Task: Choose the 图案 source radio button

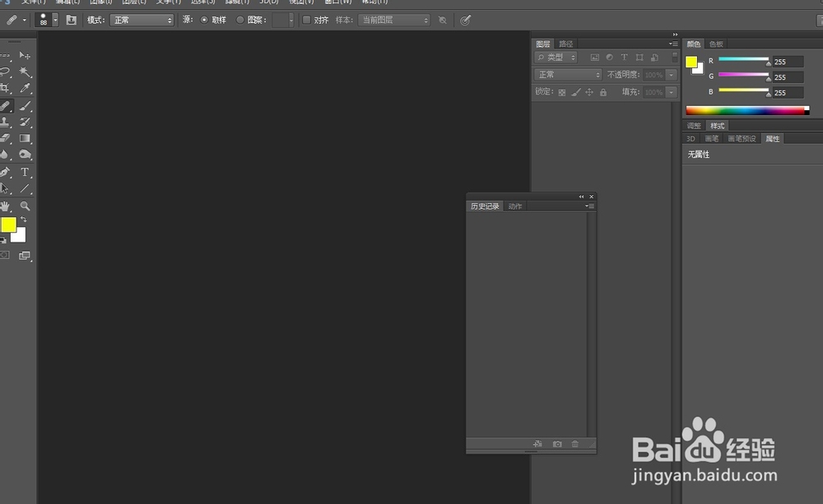Action: click(x=239, y=20)
